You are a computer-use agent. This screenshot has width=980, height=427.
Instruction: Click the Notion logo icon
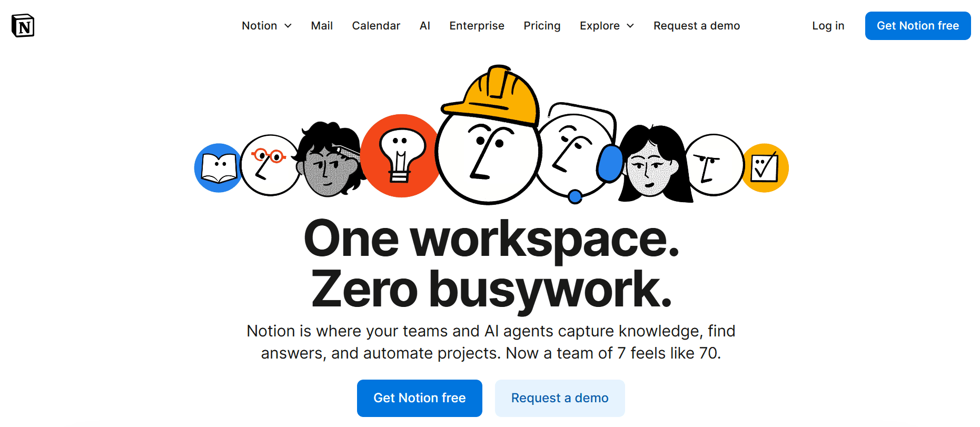[23, 26]
